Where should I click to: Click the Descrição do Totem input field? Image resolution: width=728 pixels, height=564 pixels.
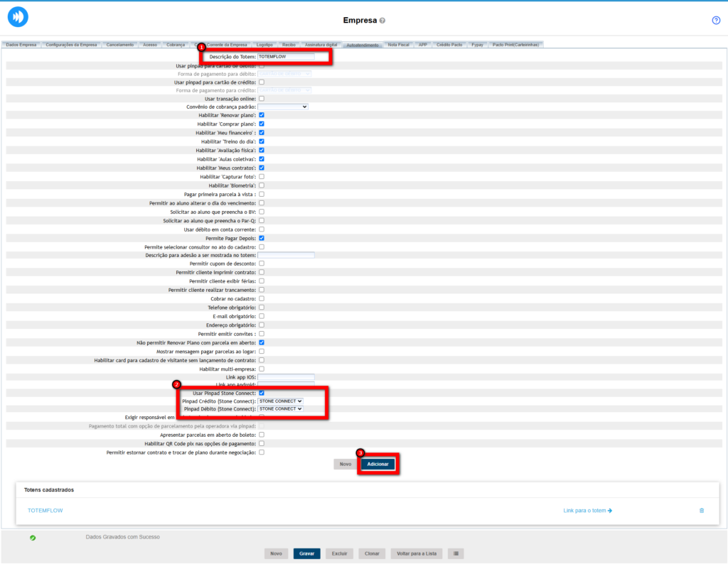pyautogui.click(x=286, y=56)
